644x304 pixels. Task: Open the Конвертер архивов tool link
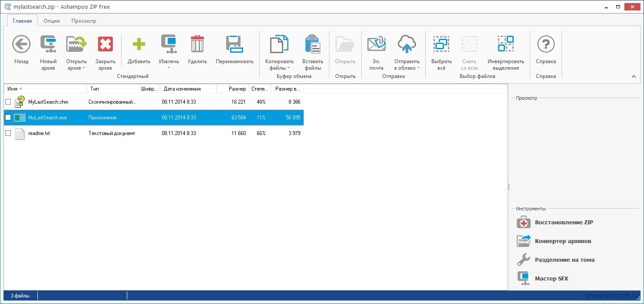[x=563, y=241]
